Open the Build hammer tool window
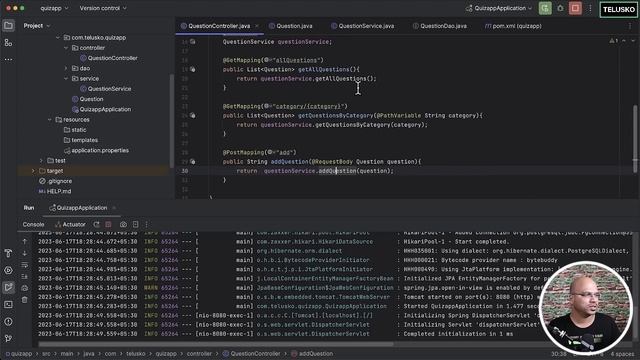Screen dimensions: 640x360 tap(8, 253)
